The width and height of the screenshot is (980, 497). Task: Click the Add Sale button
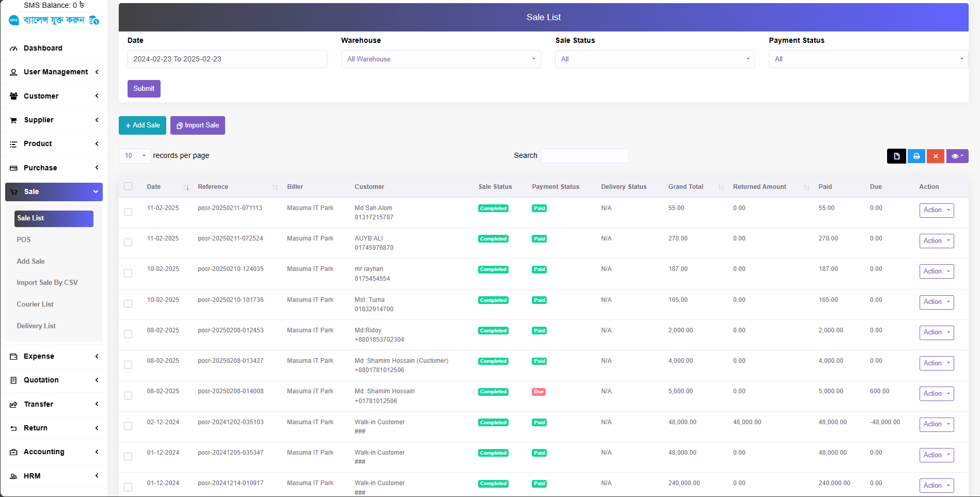pos(143,125)
